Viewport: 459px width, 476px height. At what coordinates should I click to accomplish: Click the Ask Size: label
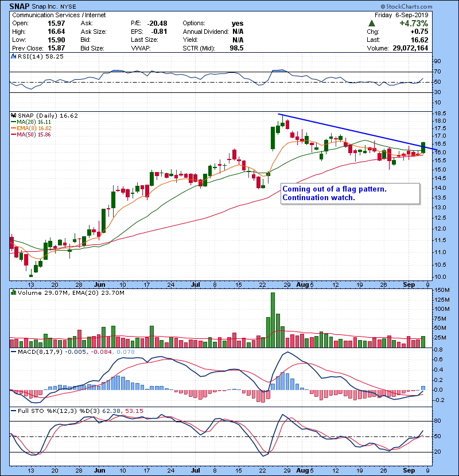(x=94, y=32)
